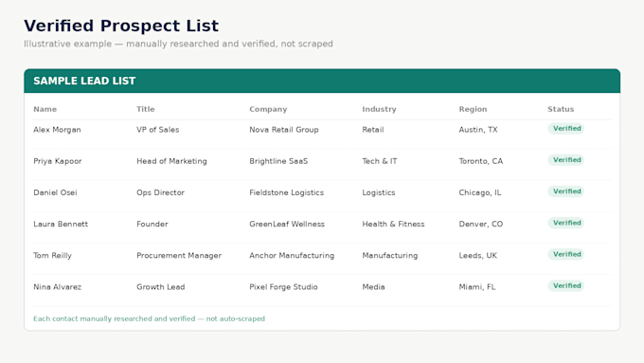Screen dimensions: 644x363
Task: Click the Illustrative example subtitle
Action: click(178, 44)
